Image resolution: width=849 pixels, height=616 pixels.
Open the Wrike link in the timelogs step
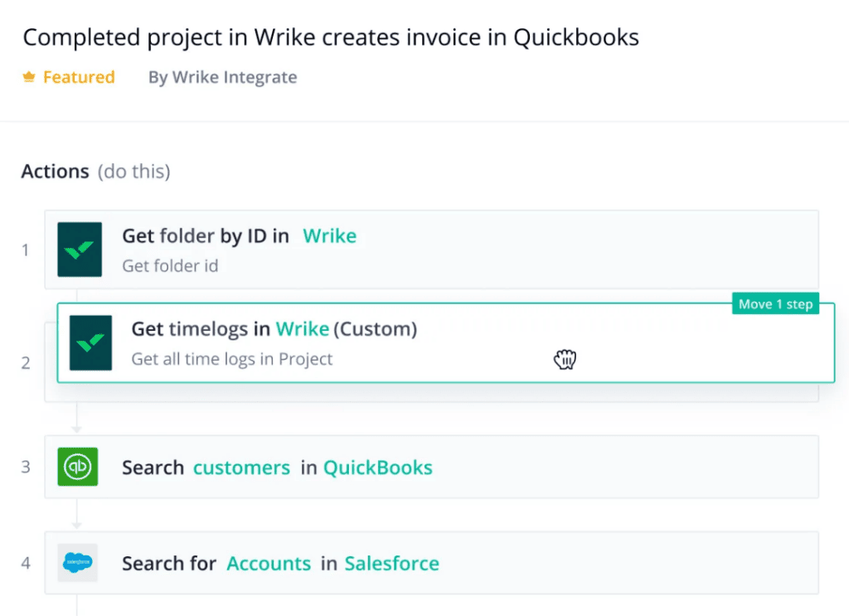(302, 328)
